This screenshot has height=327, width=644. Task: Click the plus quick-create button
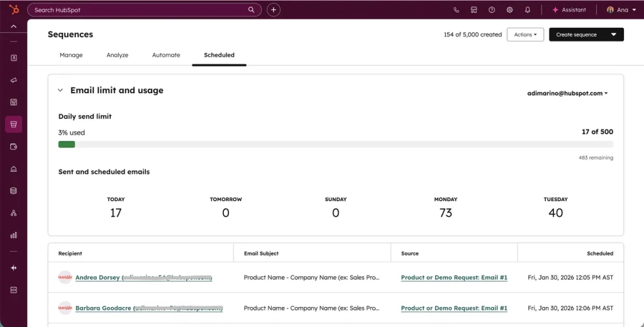(274, 10)
